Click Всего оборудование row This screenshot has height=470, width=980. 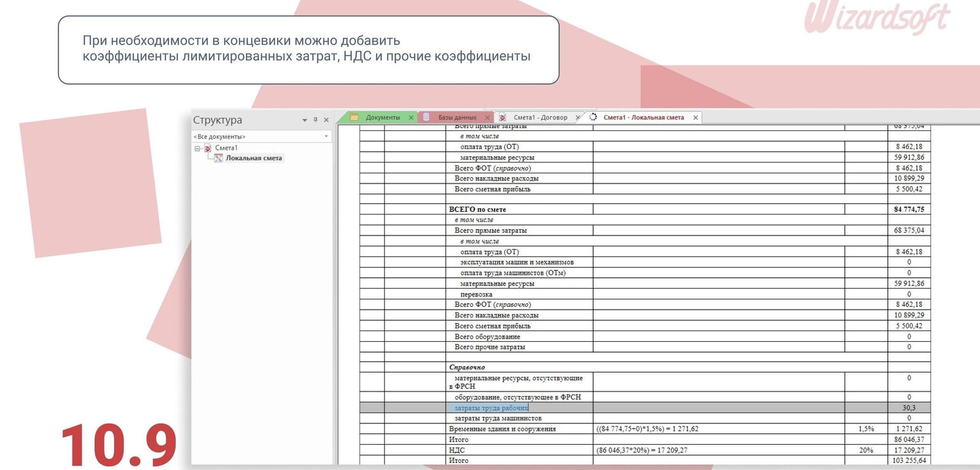pos(645,337)
